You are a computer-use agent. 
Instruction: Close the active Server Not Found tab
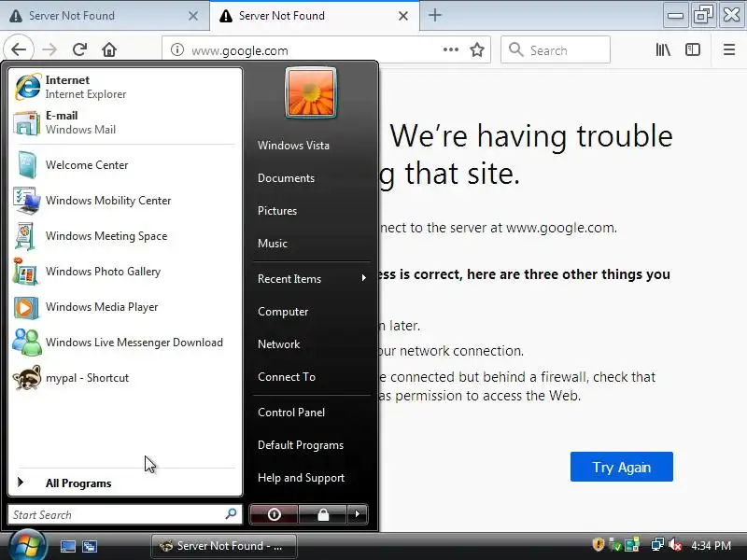tap(403, 16)
